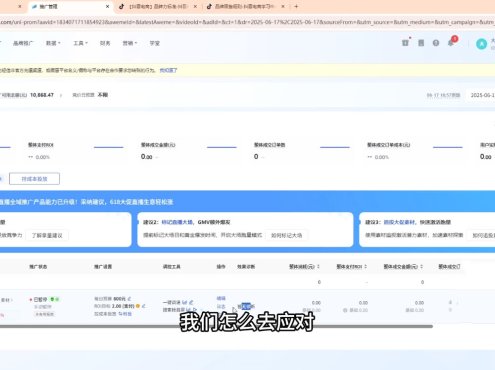
Task: Open 品牌推广 in top navigation
Action: pos(23,43)
